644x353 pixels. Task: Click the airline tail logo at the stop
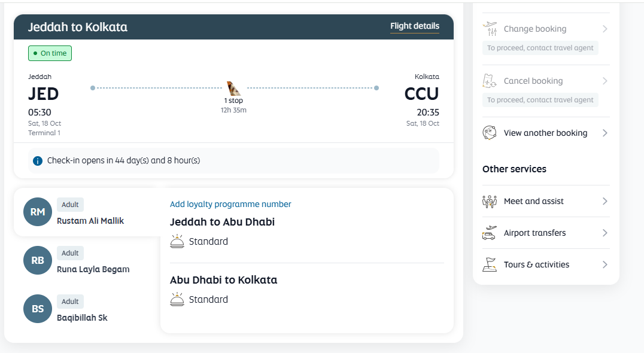233,89
